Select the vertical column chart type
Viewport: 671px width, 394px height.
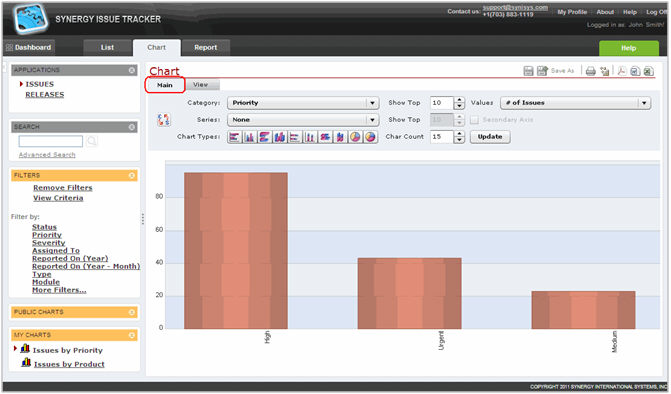point(249,137)
